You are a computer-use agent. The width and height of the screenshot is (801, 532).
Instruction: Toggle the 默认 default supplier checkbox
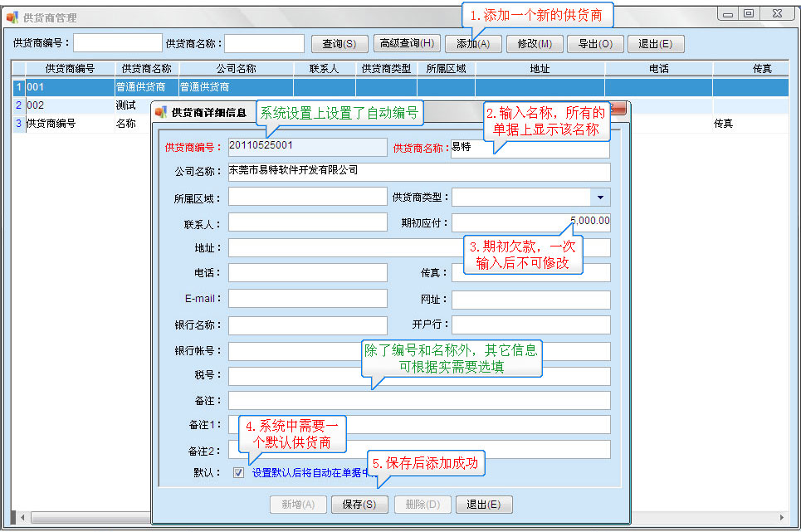[x=239, y=473]
